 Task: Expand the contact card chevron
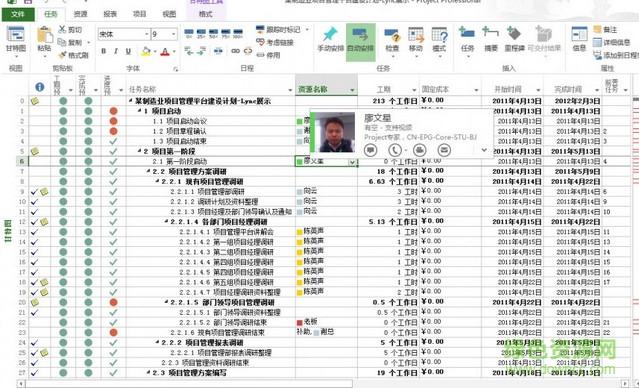(x=484, y=150)
